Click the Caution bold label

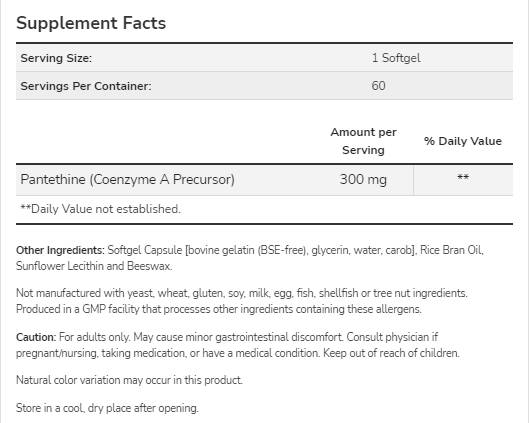point(36,337)
